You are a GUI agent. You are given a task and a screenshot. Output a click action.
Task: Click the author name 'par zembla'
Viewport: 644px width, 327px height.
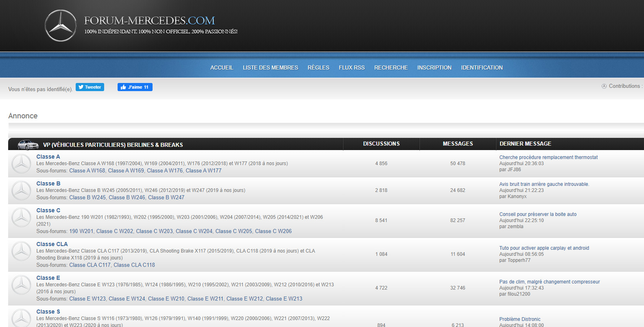[511, 227]
